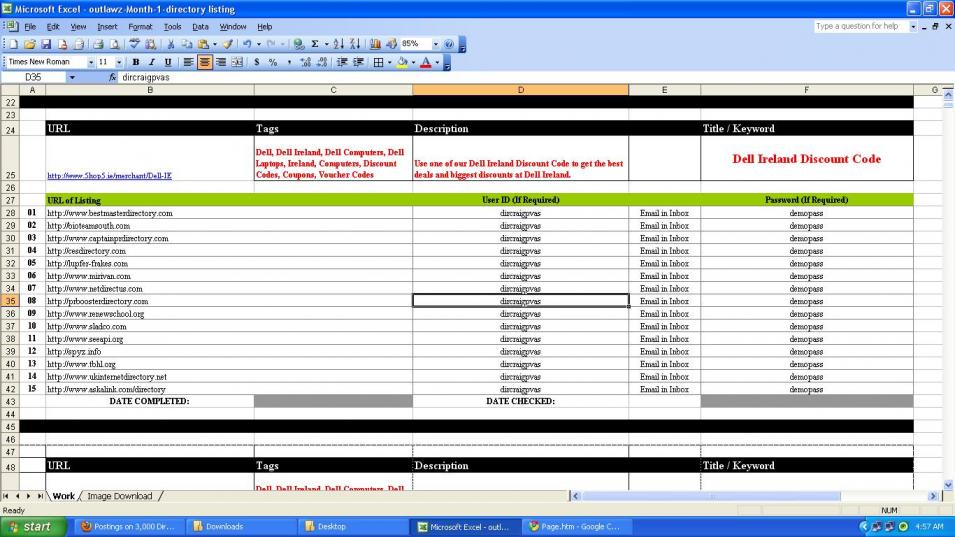
Task: Click the fx Insert Function icon
Action: pos(113,77)
